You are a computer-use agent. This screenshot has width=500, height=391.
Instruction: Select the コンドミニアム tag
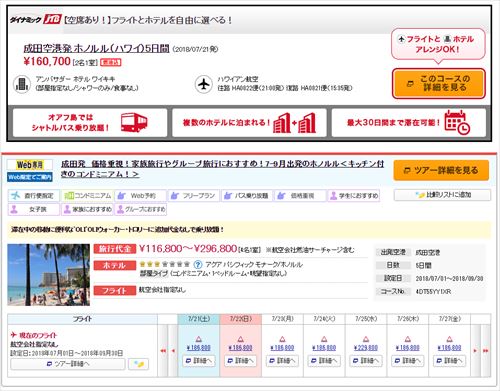[88, 196]
